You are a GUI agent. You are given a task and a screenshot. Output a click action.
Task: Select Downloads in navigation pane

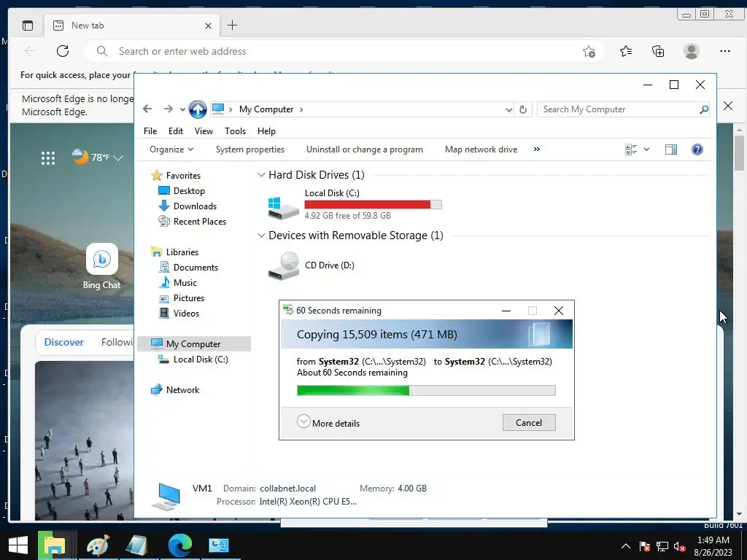pos(195,206)
